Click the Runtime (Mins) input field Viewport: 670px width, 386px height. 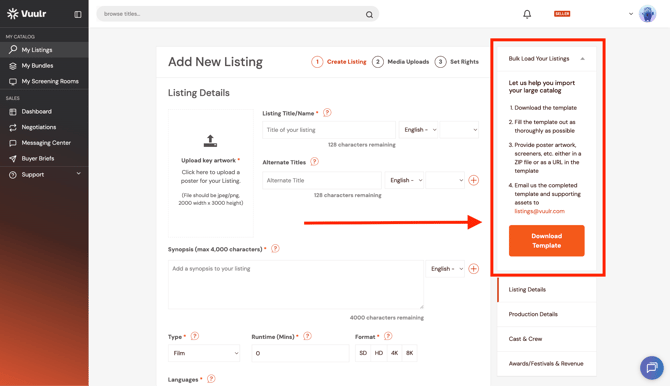click(300, 353)
